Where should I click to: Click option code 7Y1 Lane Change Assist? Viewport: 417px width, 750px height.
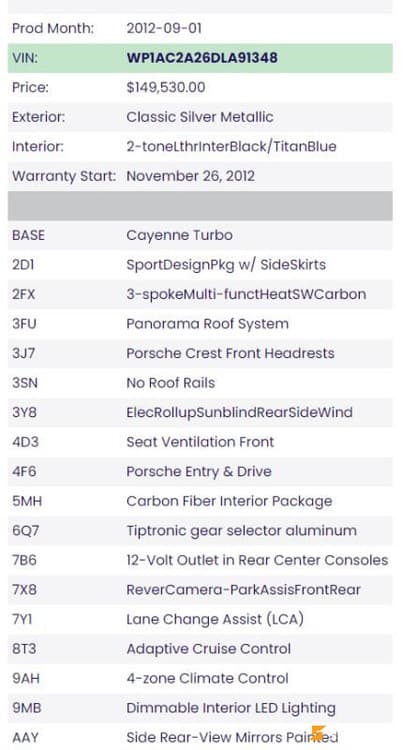coord(22,619)
